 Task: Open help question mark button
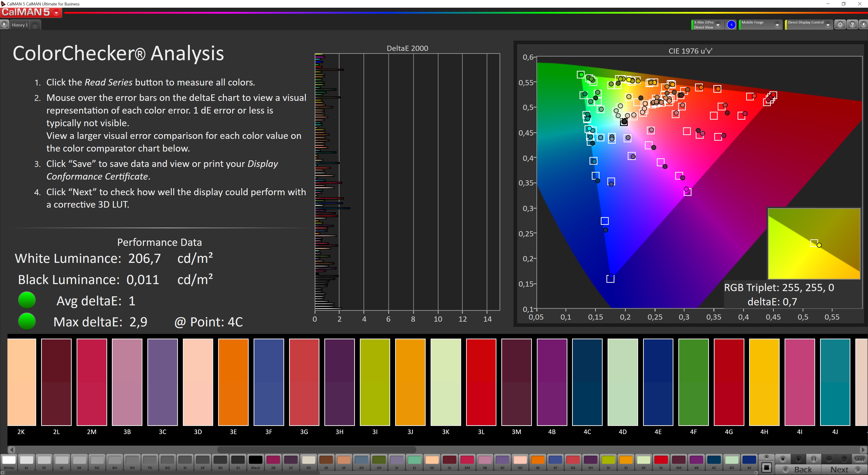click(x=852, y=25)
